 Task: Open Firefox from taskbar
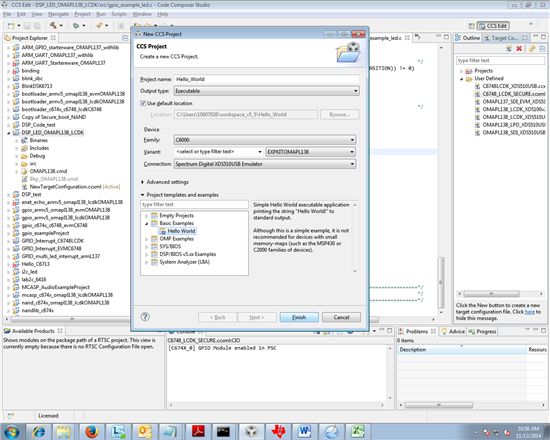click(92, 432)
